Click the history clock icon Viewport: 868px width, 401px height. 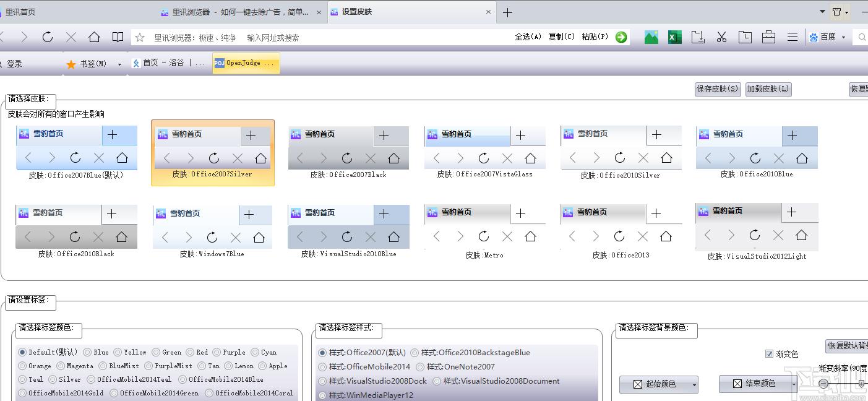pyautogui.click(x=745, y=37)
